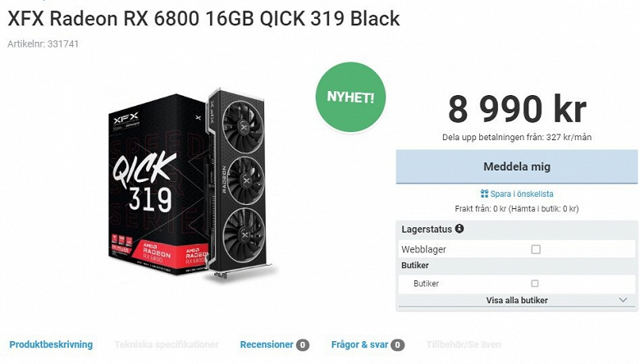Click the Visa alla butiker label
The width and height of the screenshot is (640, 364).
[517, 300]
